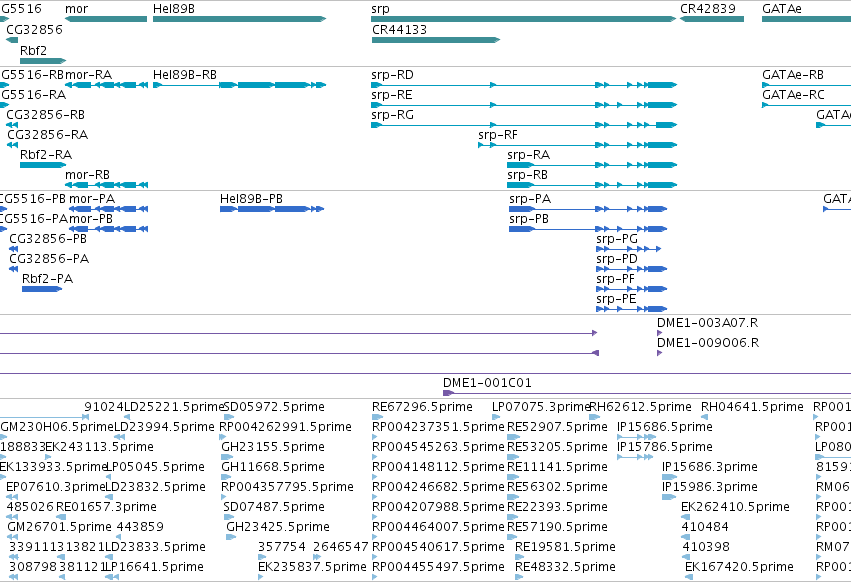Select the IP15986.3prime EST label
This screenshot has width=851, height=582.
pyautogui.click(x=710, y=488)
